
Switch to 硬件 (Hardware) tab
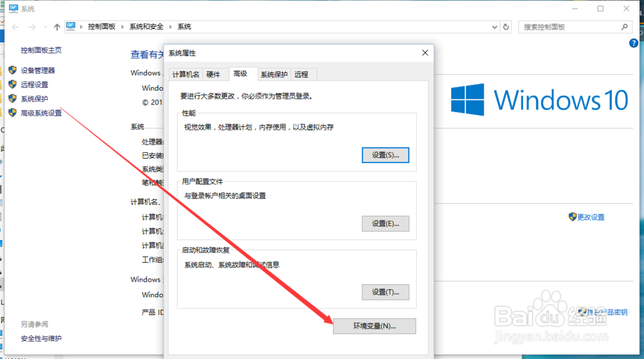point(213,74)
